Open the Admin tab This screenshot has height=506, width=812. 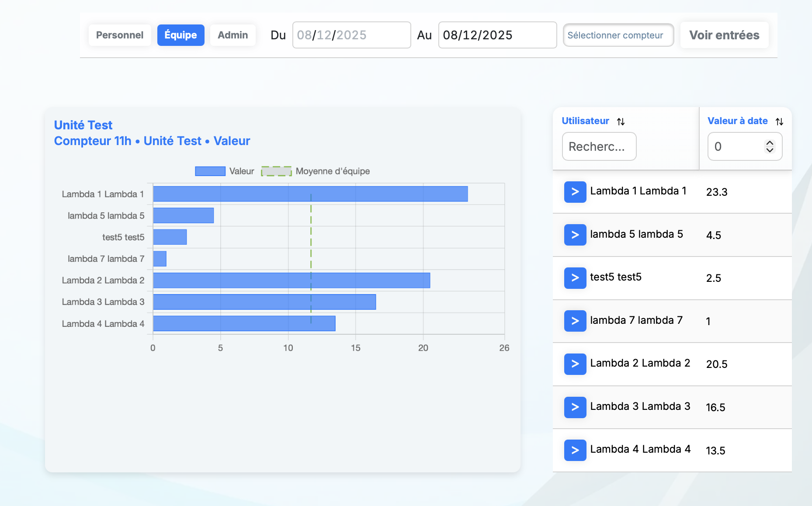click(x=232, y=35)
